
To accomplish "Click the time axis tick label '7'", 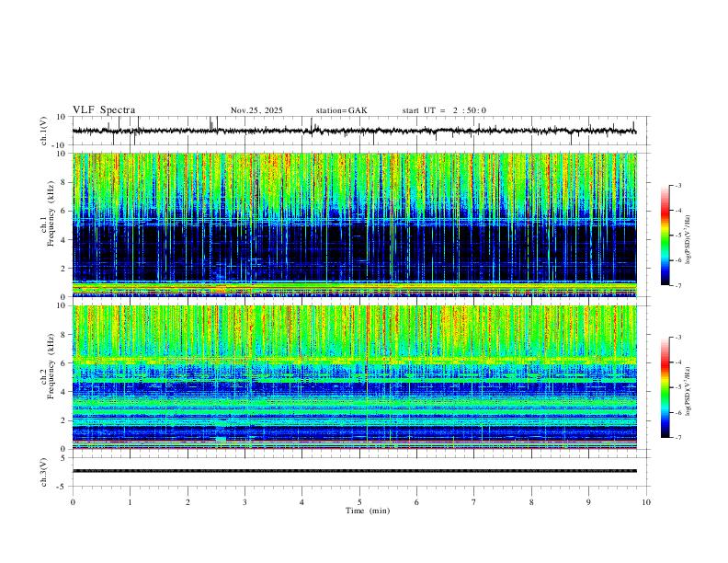I will pos(474,502).
